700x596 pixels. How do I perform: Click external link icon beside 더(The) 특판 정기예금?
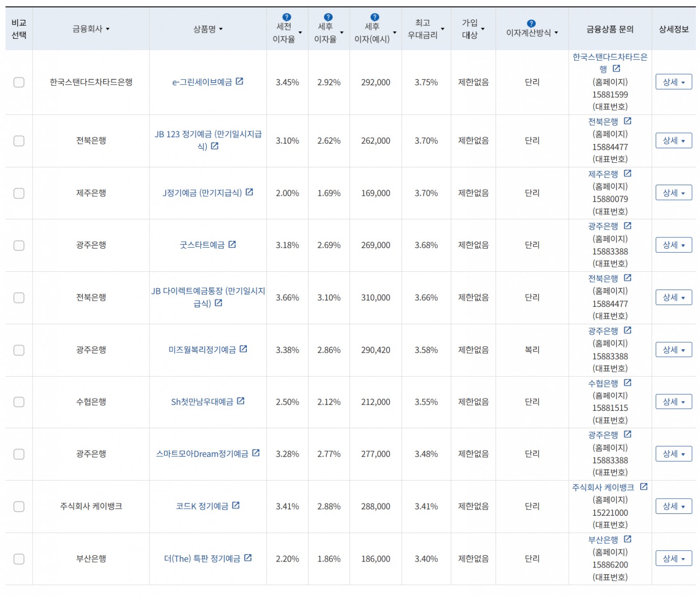pyautogui.click(x=248, y=558)
